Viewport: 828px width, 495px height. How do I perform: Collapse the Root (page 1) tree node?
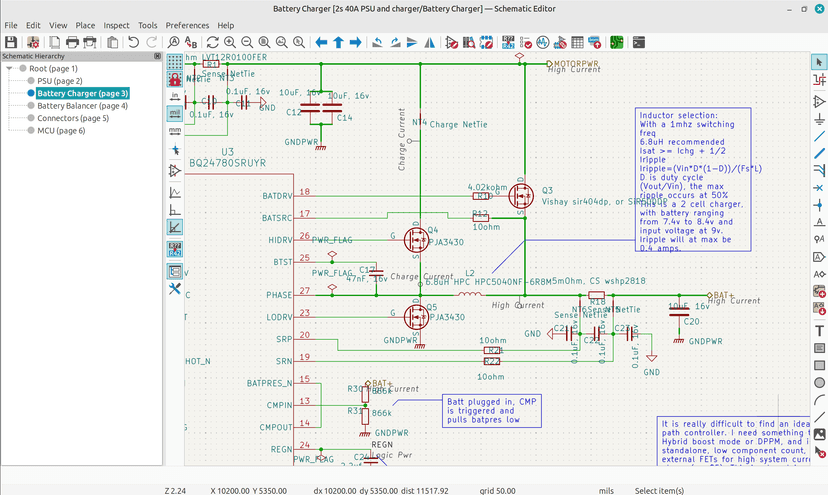pos(9,69)
